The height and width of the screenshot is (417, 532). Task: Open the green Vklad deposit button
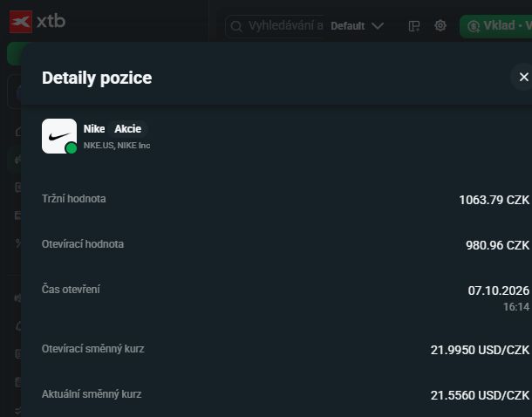[x=495, y=26]
